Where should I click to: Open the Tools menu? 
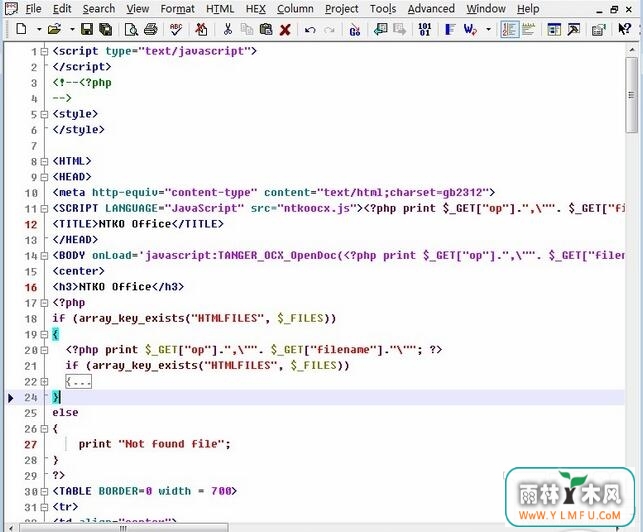pos(383,9)
